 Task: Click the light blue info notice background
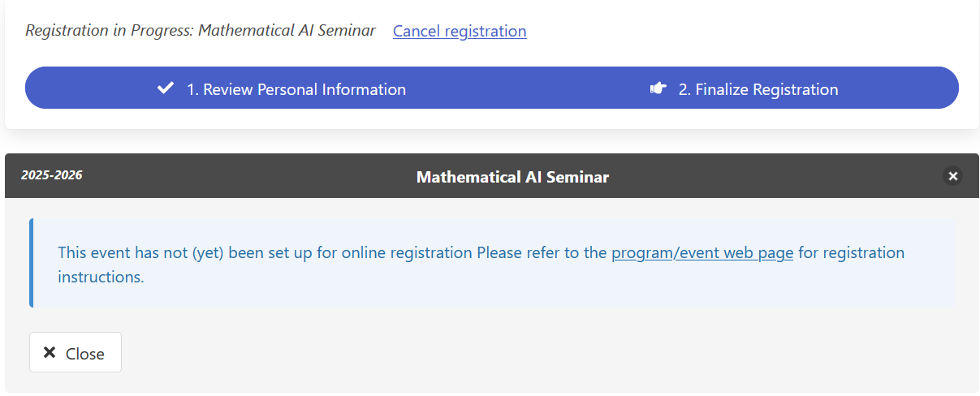click(x=568, y=289)
